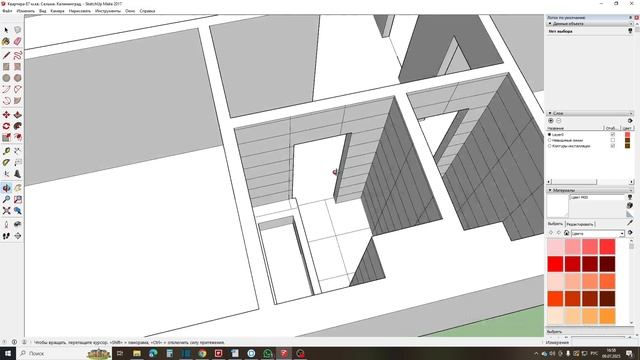
Task: Switch to the Pan hand tool
Action: click(18, 188)
